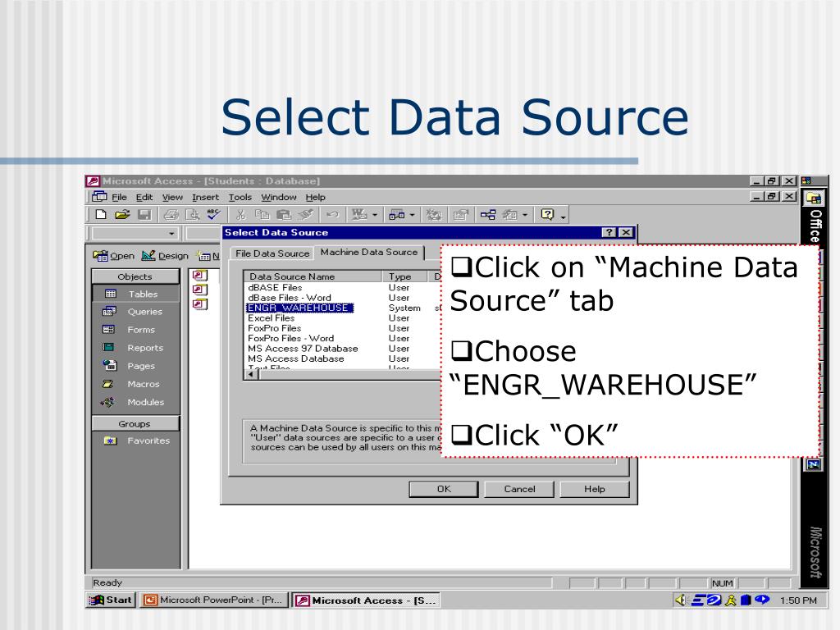This screenshot has width=840, height=630.
Task: Open the File menu
Action: coord(119,197)
